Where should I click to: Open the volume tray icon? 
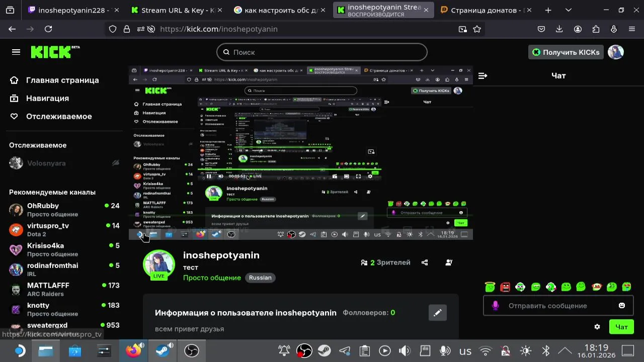pos(405,350)
